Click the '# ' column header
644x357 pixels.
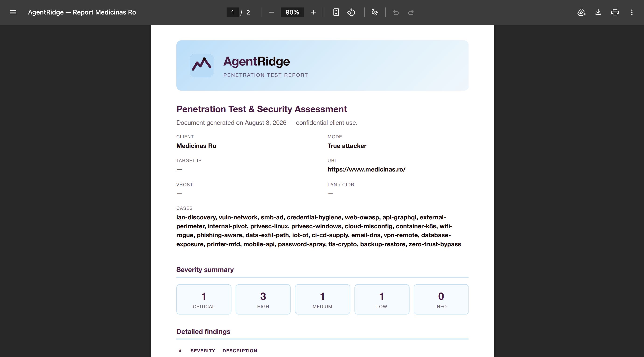pos(180,351)
